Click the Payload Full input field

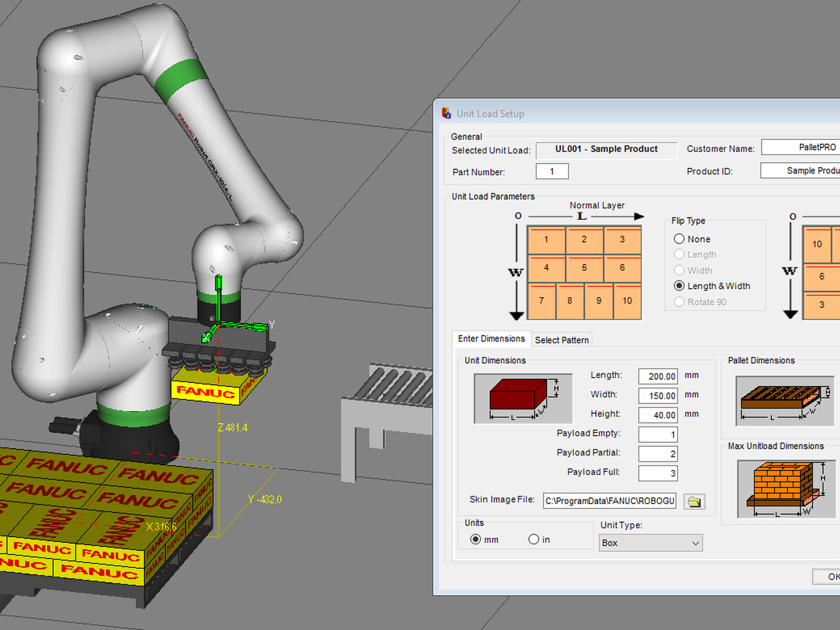click(658, 473)
